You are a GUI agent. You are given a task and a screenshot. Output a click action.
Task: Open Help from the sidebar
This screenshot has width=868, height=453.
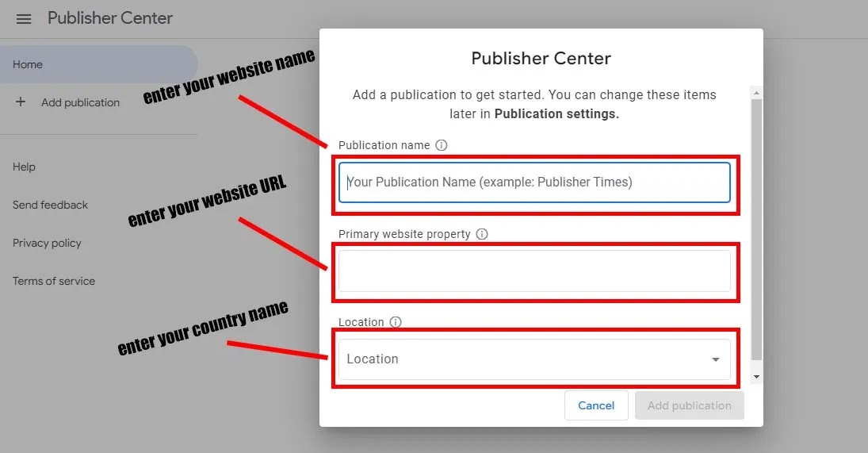(x=24, y=167)
